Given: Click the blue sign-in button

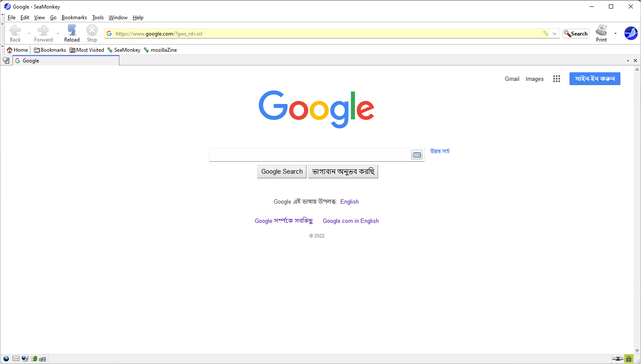Looking at the screenshot, I should pyautogui.click(x=595, y=79).
